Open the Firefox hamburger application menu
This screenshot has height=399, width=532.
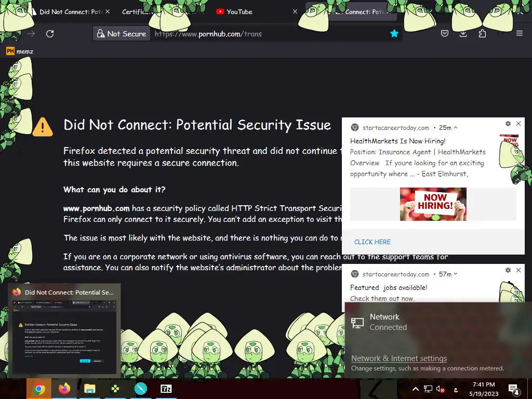pyautogui.click(x=520, y=33)
